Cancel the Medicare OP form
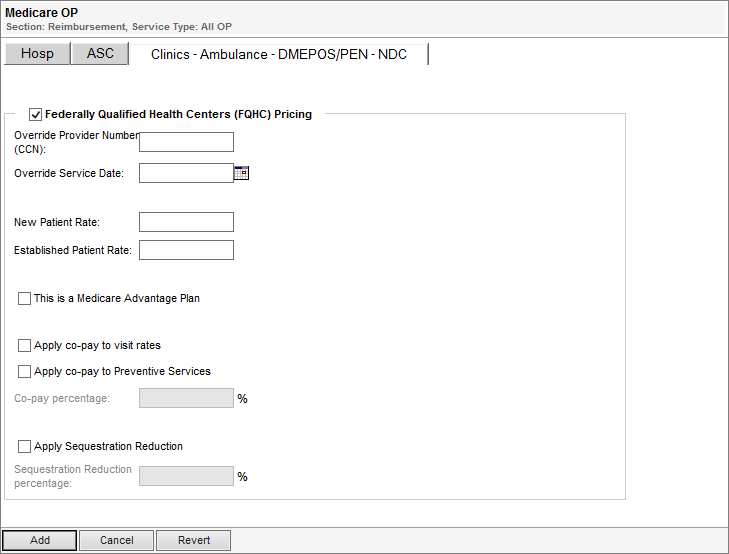 117,540
